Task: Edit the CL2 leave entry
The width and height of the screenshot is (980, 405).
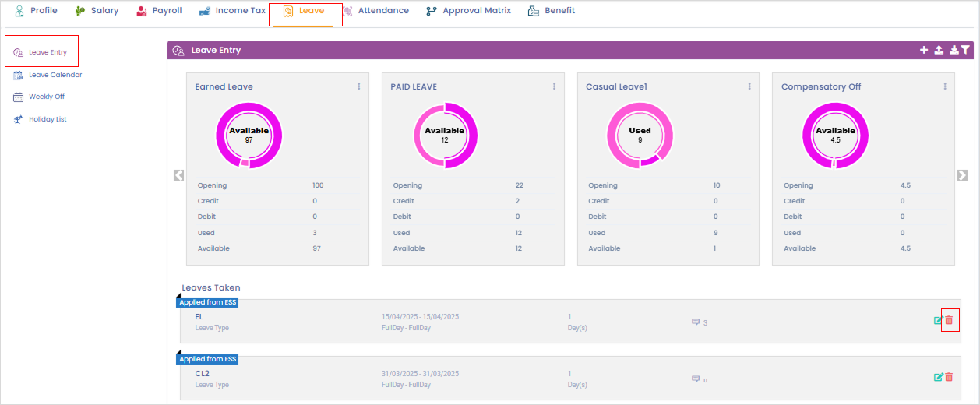Action: pos(938,377)
